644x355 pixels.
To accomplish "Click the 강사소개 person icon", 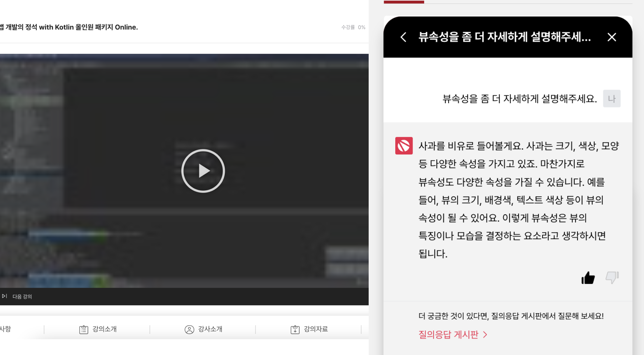I will pyautogui.click(x=189, y=329).
